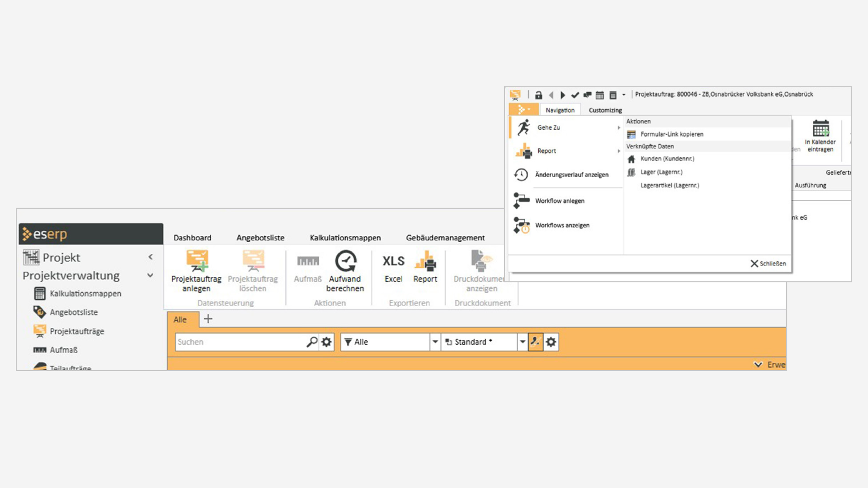Click the Aufwand berechnen clock icon
Image resolution: width=868 pixels, height=488 pixels.
click(x=345, y=261)
